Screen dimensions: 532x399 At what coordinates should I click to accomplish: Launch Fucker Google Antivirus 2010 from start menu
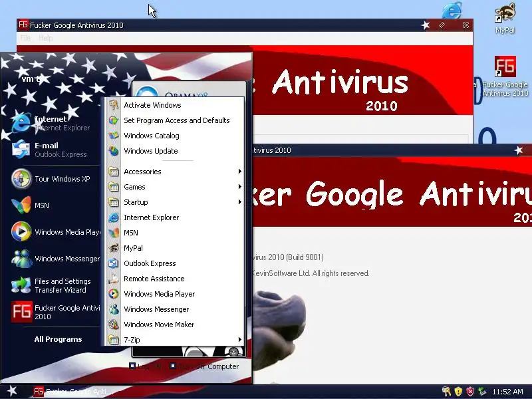pos(55,312)
